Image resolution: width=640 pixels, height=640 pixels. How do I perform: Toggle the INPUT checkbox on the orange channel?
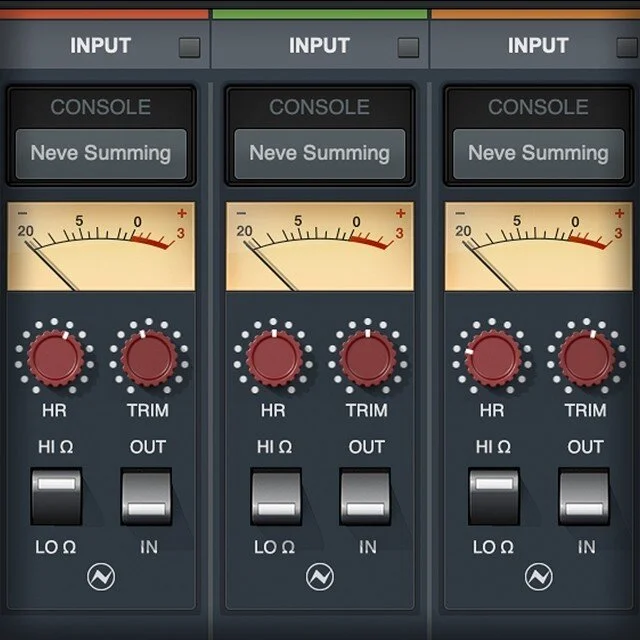[x=627, y=48]
